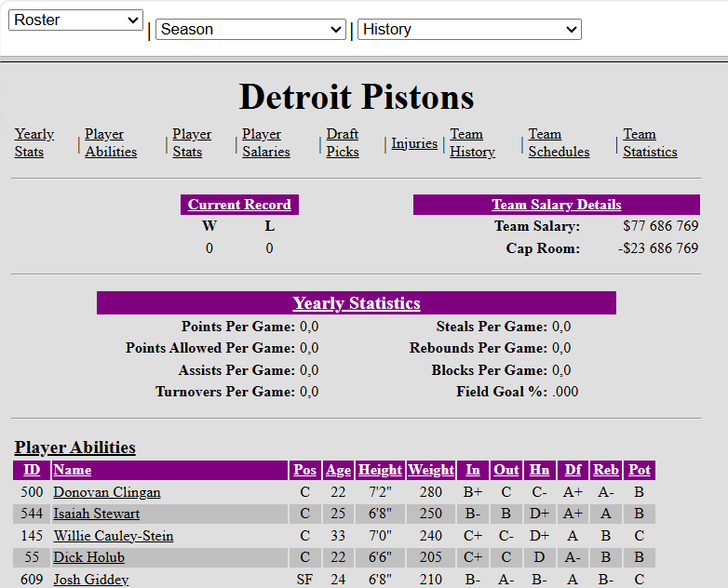The height and width of the screenshot is (588, 728).
Task: Click the Blocks Per Game label
Action: (x=490, y=370)
